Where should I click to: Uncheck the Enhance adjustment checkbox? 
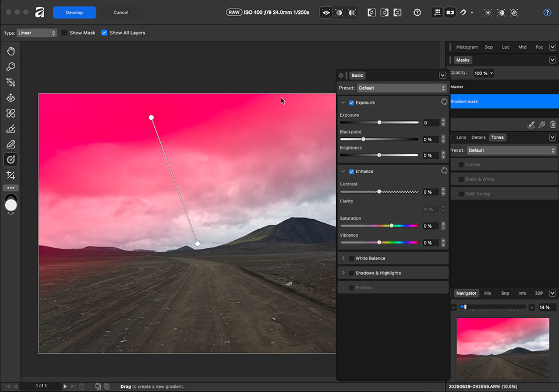[x=351, y=171]
